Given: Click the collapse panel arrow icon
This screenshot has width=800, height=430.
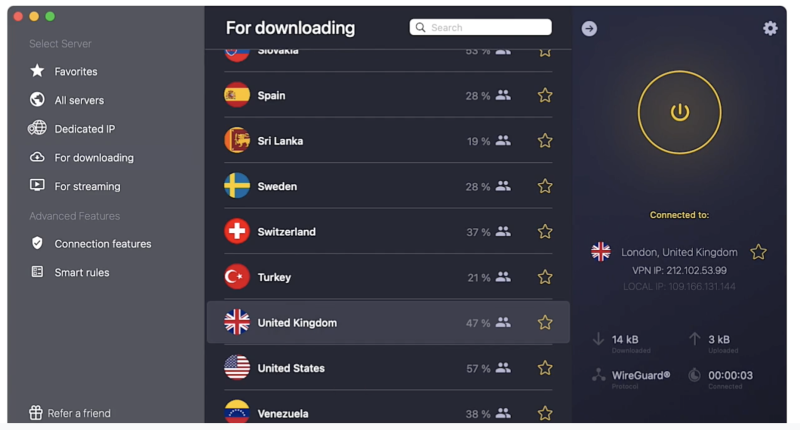Looking at the screenshot, I should (x=589, y=28).
